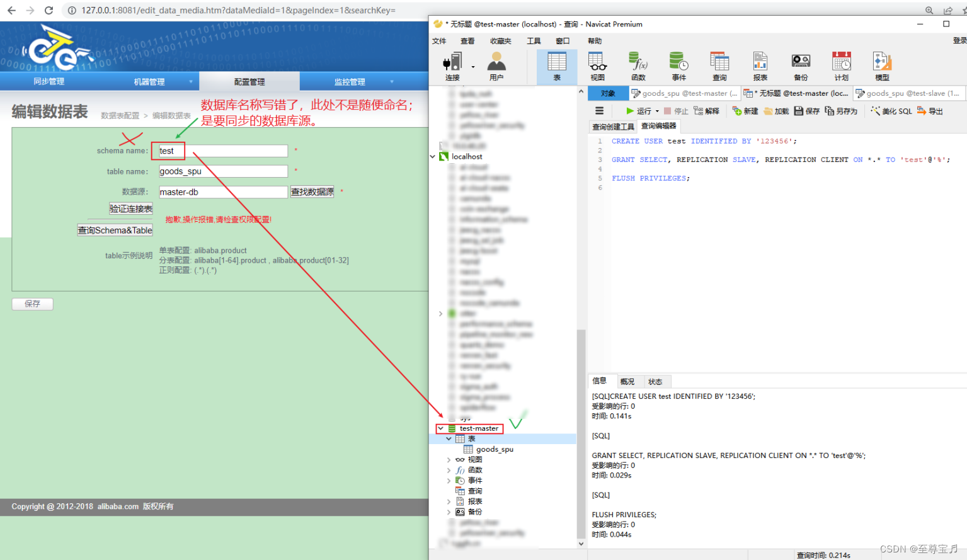Open the 查看 menu in Navicat
The image size is (967, 560).
pos(467,41)
